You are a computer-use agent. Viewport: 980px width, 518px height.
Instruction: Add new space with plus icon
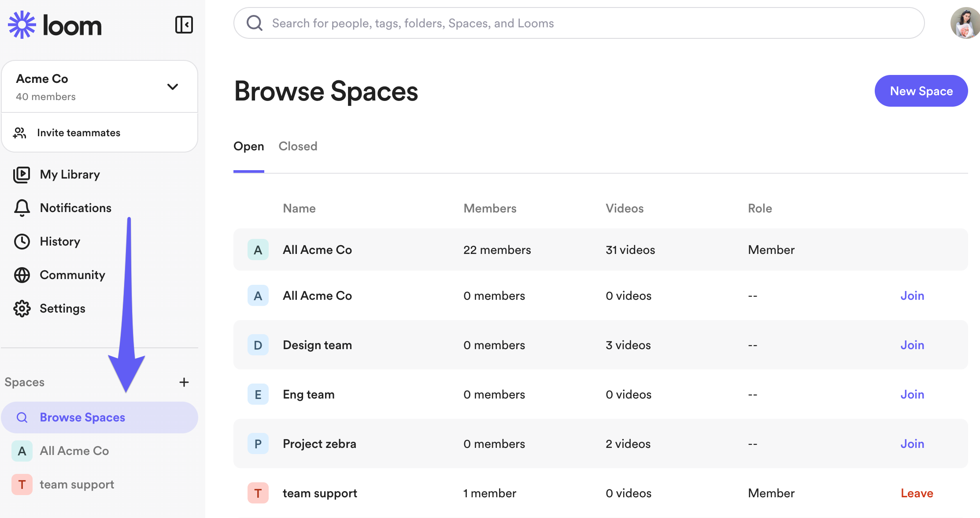184,382
